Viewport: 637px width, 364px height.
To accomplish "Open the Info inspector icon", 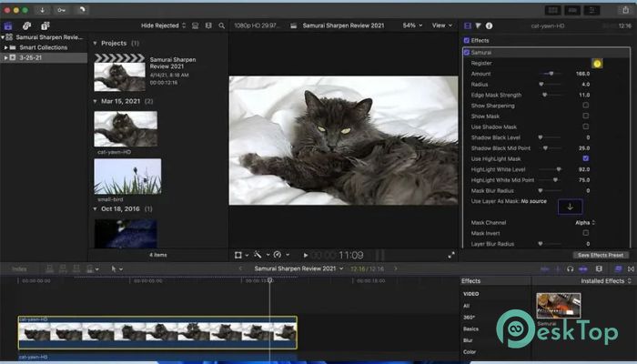I will [490, 25].
